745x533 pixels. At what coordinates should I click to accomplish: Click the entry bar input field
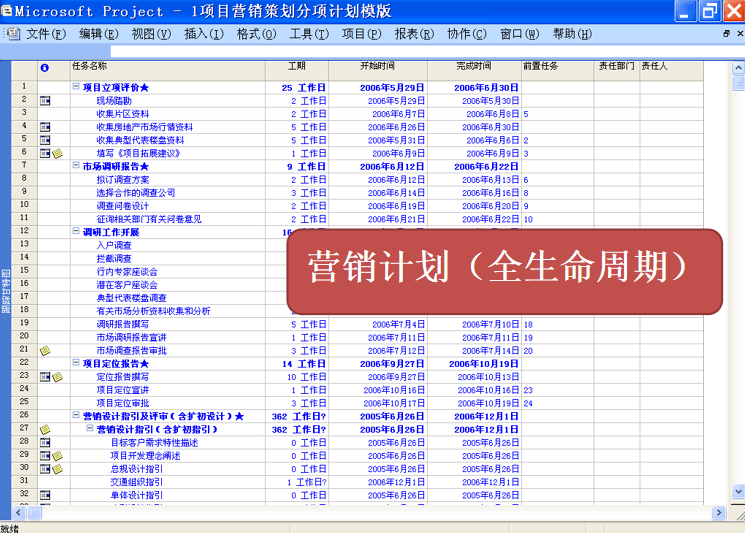click(428, 51)
